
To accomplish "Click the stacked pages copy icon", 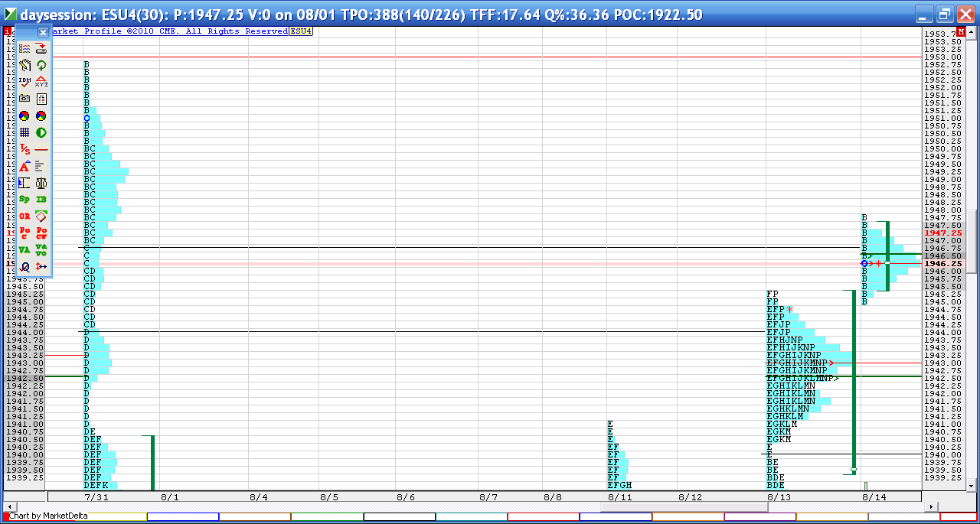I will point(24,65).
